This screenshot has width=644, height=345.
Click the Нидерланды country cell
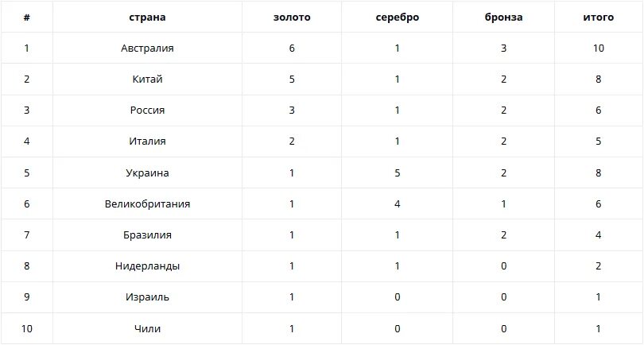point(147,266)
